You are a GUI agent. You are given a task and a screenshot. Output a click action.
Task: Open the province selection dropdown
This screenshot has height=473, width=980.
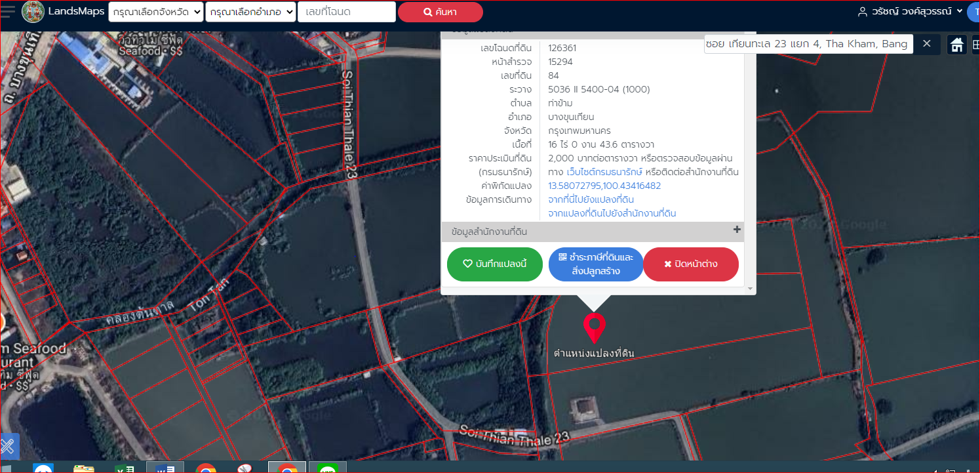156,12
